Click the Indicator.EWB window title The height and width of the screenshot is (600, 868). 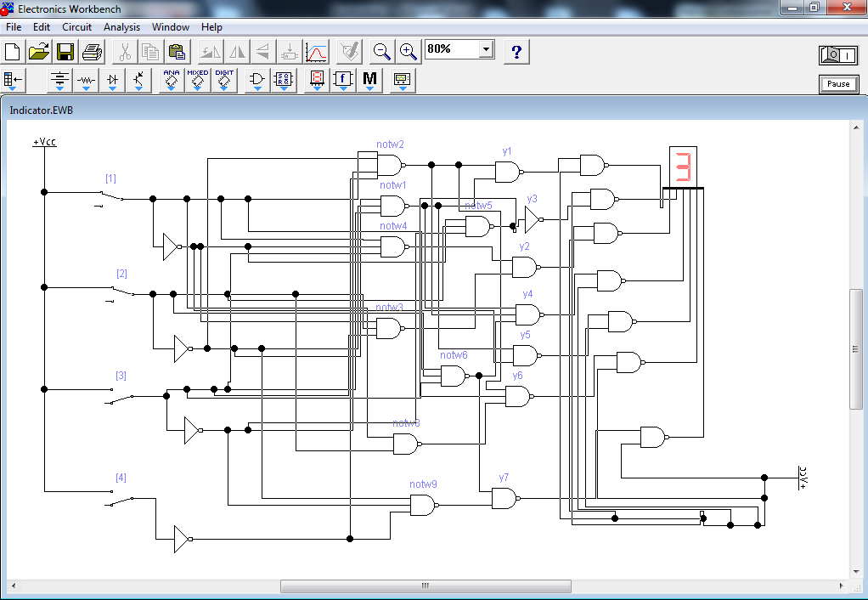coord(42,110)
